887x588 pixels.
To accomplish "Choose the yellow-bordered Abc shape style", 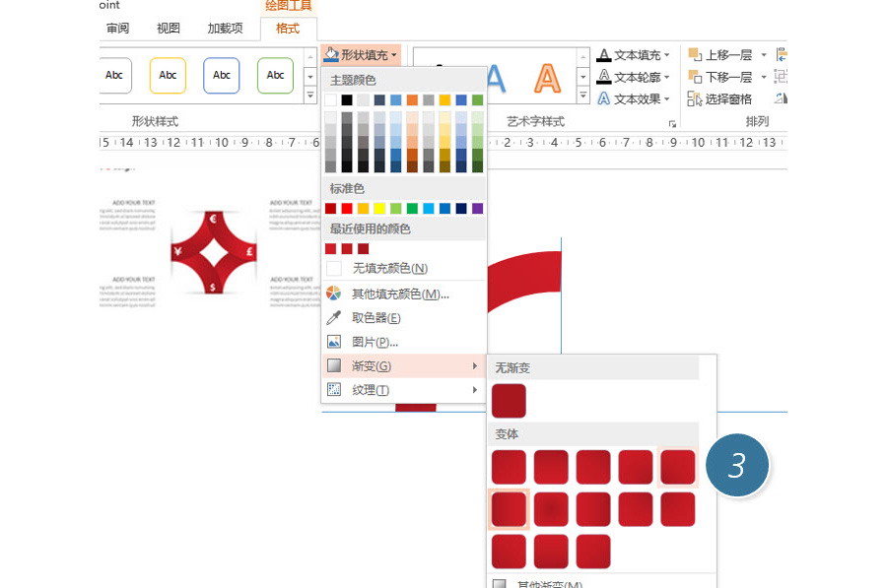I will pos(168,76).
